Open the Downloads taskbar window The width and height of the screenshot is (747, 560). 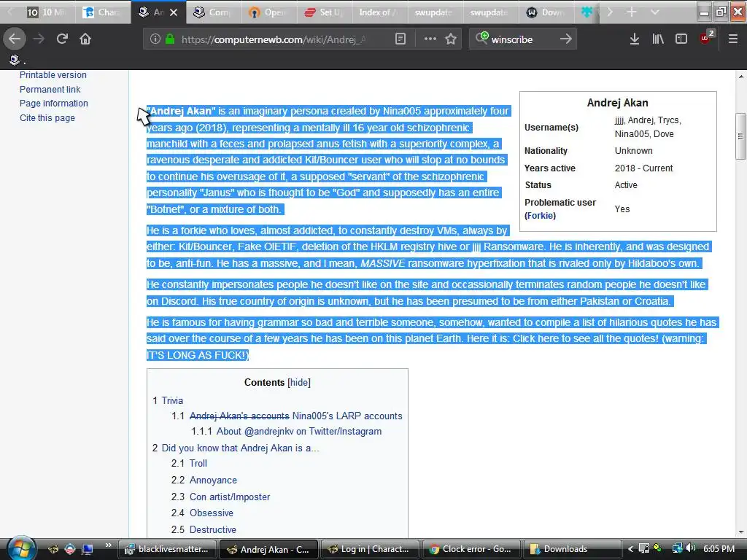pos(573,549)
